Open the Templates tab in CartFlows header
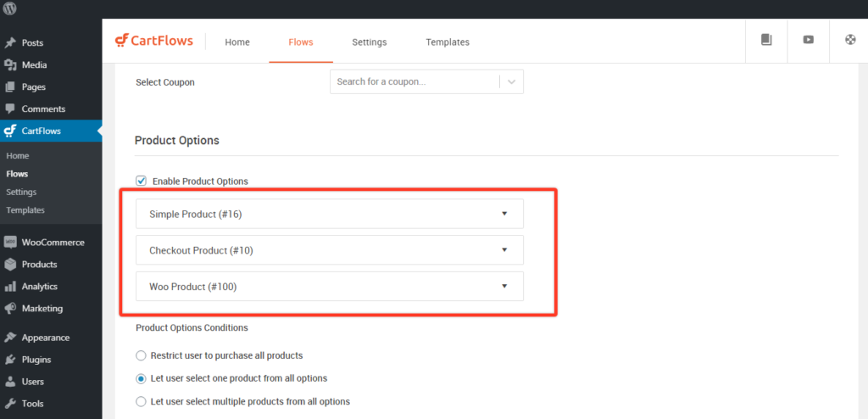Viewport: 868px width, 419px height. 448,42
